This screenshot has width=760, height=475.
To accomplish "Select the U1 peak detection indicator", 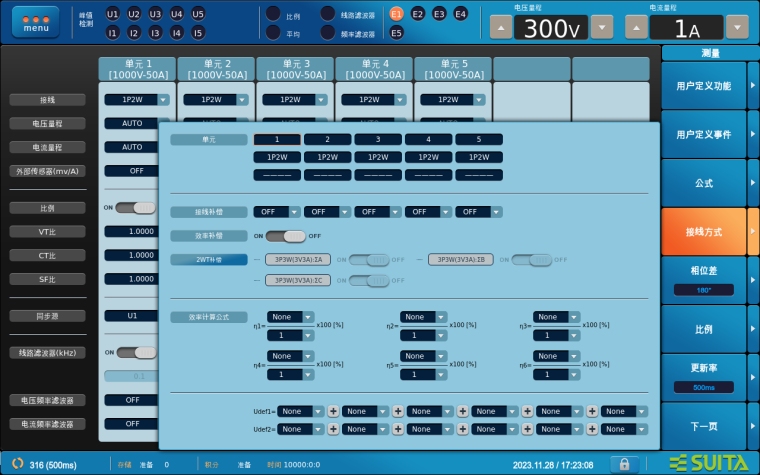I will (x=112, y=14).
